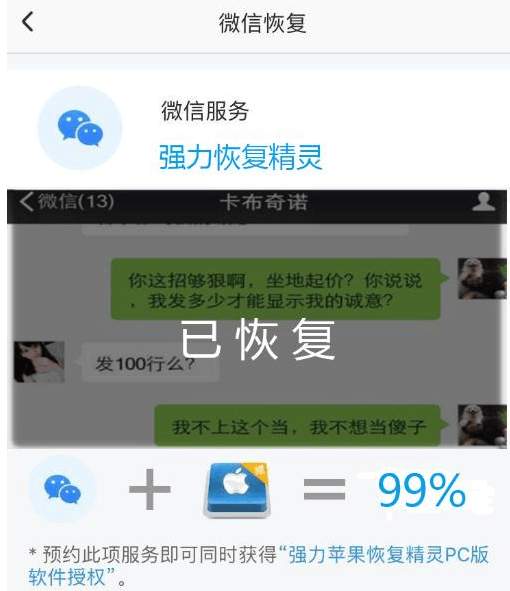Select the green bubble 我不上这个当
510x591 pixels.
298,426
